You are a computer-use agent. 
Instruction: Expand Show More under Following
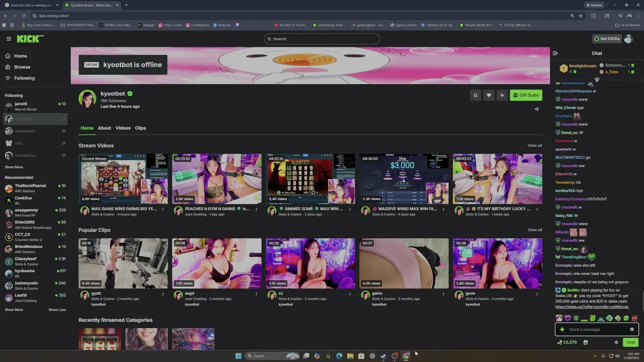point(14,167)
